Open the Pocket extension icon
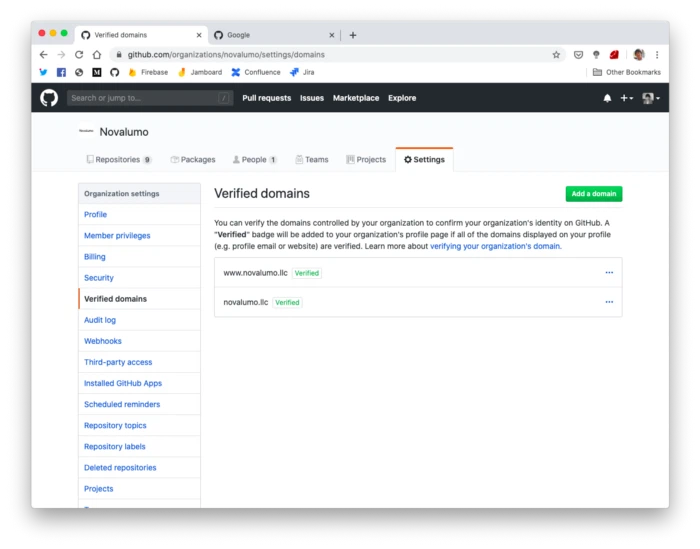Viewport: 700px width, 549px height. pyautogui.click(x=578, y=55)
